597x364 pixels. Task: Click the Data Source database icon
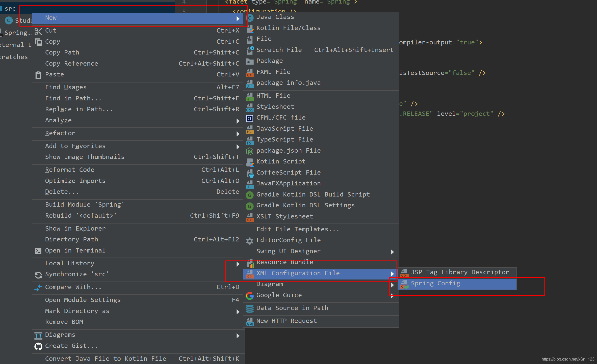tap(250, 309)
